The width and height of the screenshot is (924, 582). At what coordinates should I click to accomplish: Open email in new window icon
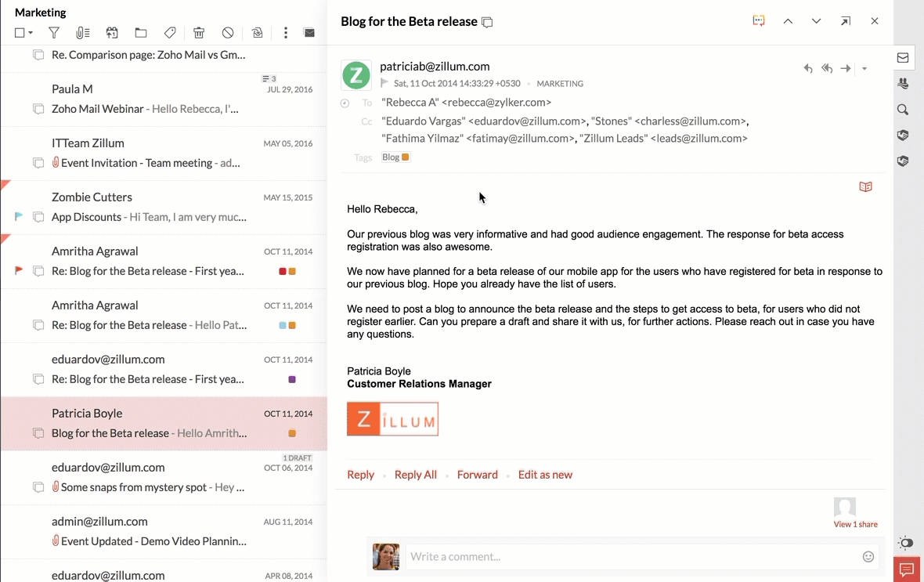pyautogui.click(x=846, y=21)
